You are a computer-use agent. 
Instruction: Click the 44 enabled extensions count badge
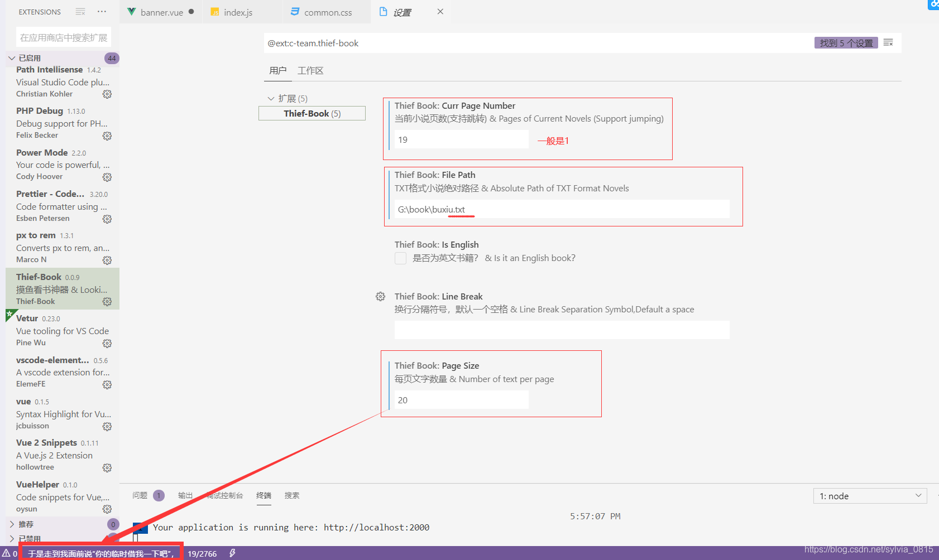112,58
